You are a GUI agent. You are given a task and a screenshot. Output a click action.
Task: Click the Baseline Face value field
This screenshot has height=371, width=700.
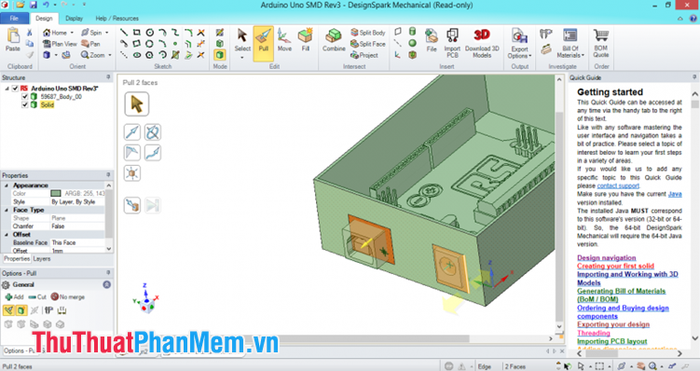77,242
